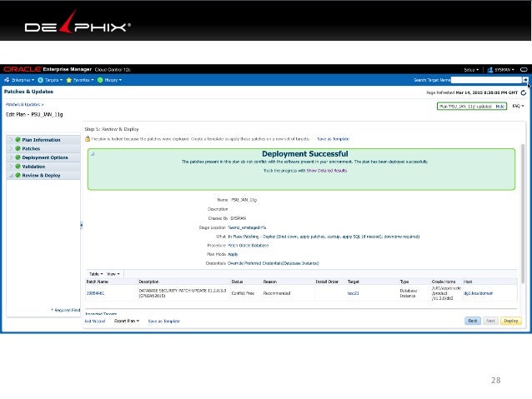Expand the Plan Information step
Viewport: 532px width, 399px height.
tap(11, 140)
